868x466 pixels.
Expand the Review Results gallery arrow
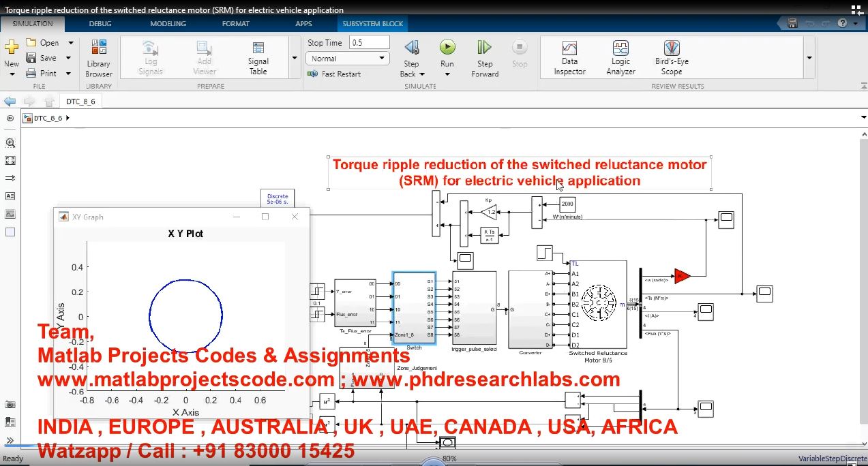click(809, 58)
